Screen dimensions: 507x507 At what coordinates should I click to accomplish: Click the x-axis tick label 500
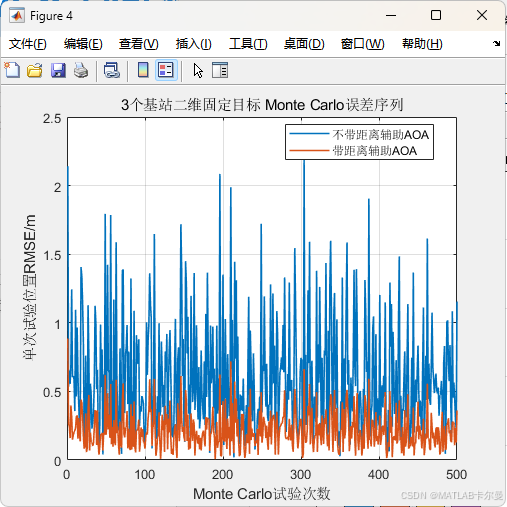(x=457, y=474)
